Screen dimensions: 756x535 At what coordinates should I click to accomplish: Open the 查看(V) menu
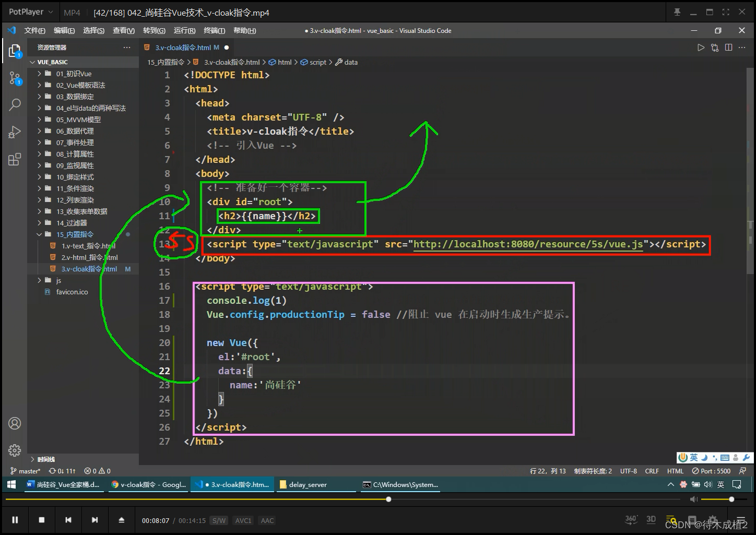[124, 30]
